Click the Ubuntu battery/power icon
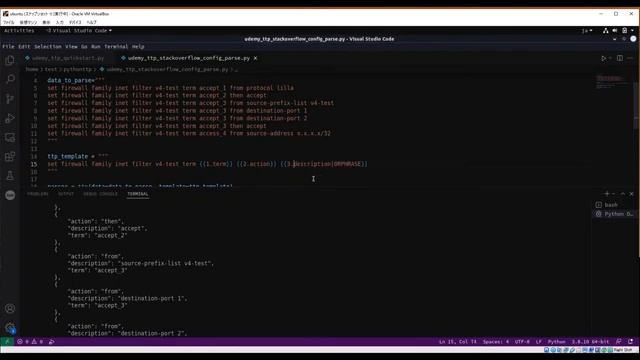Viewport: 640px width, 360px height. [x=624, y=31]
